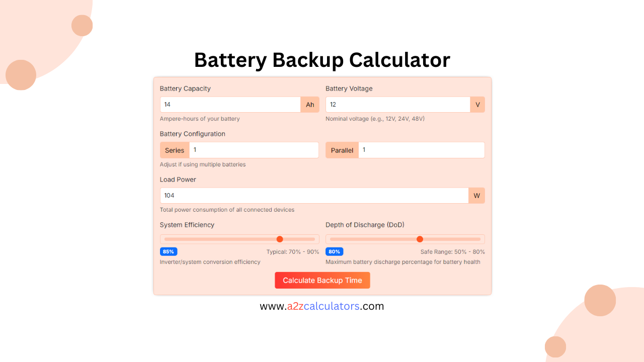The height and width of the screenshot is (362, 644).
Task: Click the Battery Configuration section label
Action: coord(192,134)
